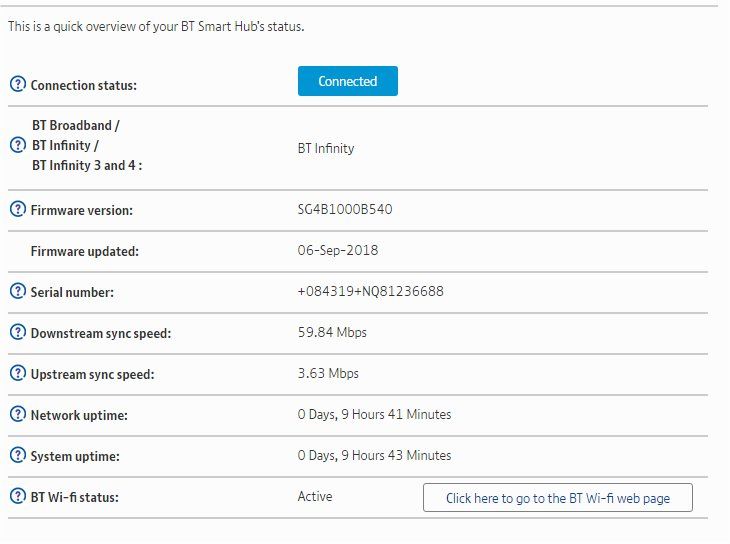Click the firmware updated date 06-Sep-2018
This screenshot has width=730, height=544.
[x=338, y=251]
